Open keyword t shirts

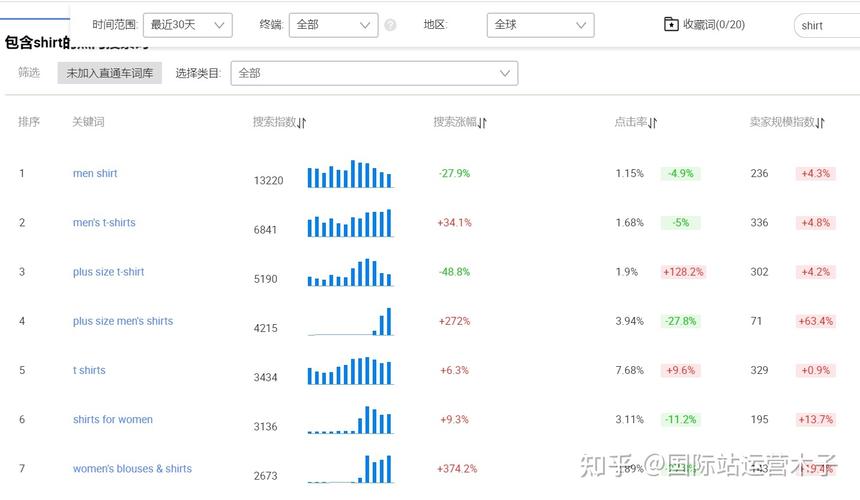point(89,371)
